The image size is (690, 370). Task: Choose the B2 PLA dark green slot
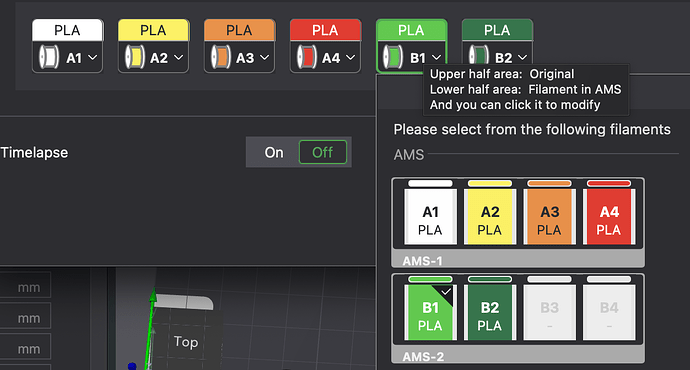point(490,312)
